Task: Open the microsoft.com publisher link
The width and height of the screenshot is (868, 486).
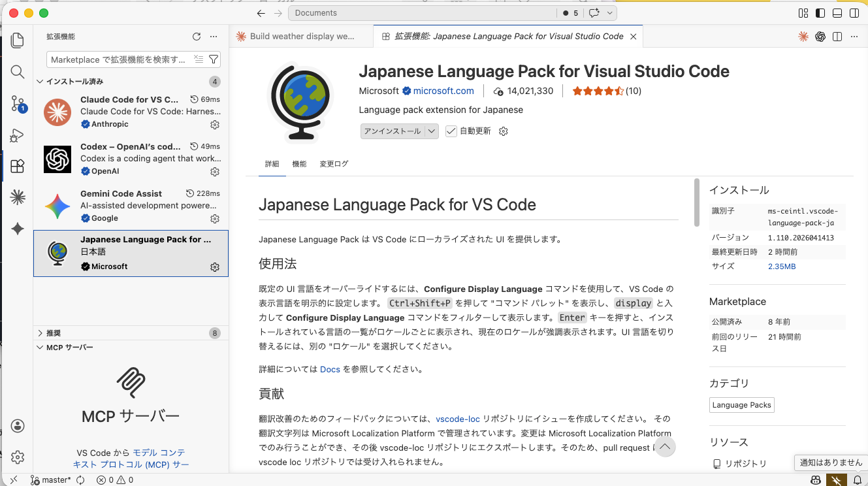Action: pos(444,91)
